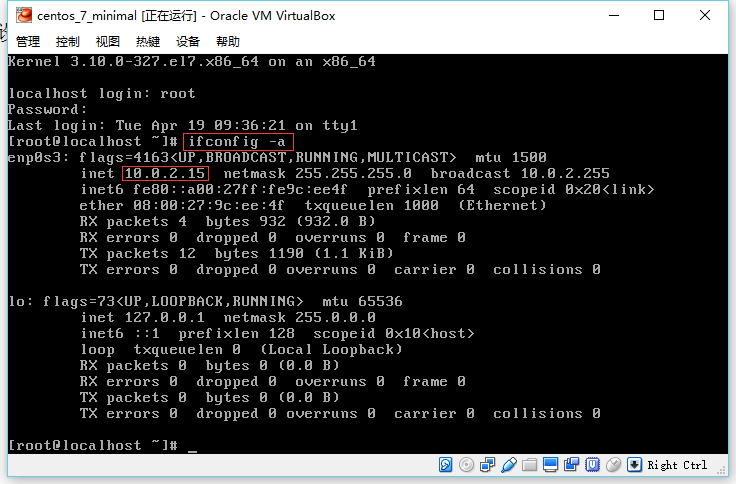
Task: Click 'scopeid 0x20<link>' text
Action: pos(574,189)
